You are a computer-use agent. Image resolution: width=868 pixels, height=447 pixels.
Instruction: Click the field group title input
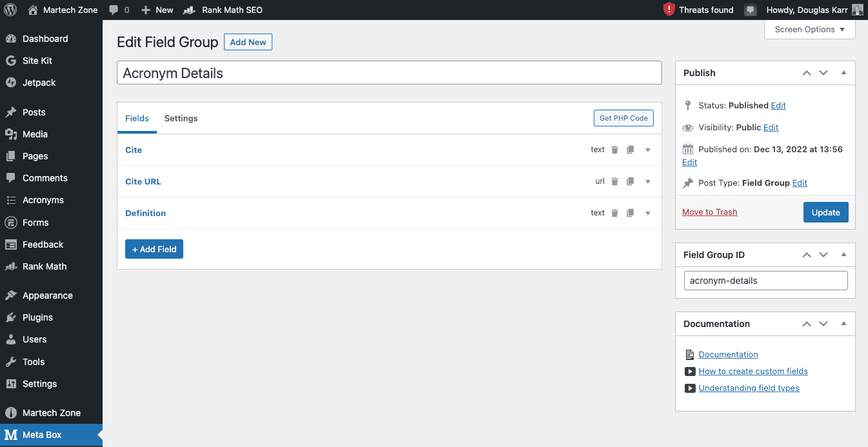pyautogui.click(x=389, y=73)
